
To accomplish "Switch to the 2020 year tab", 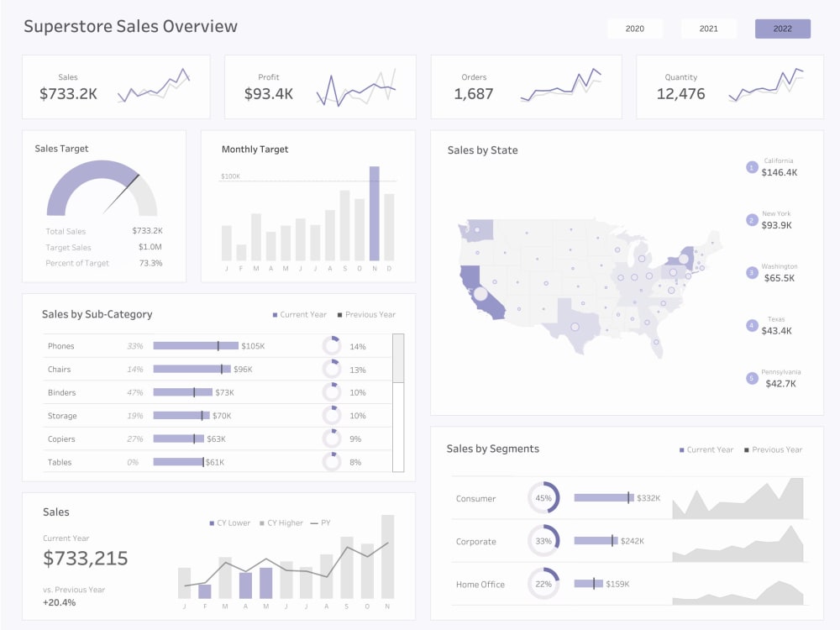I will point(636,28).
